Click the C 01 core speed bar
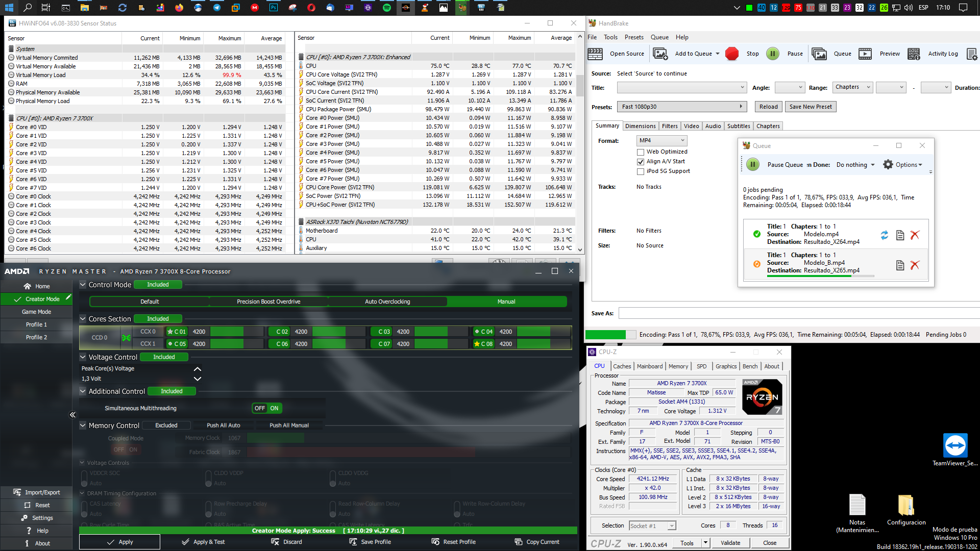 pyautogui.click(x=236, y=332)
